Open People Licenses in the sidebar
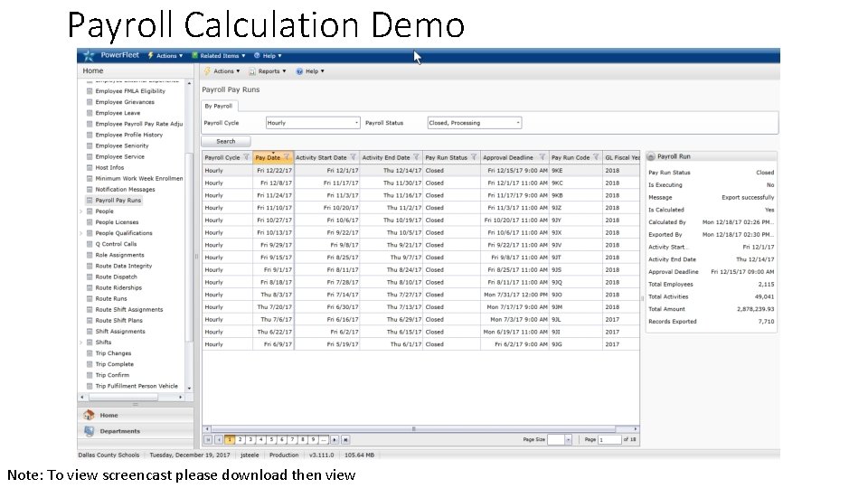This screenshot has height=488, width=868. (x=117, y=222)
